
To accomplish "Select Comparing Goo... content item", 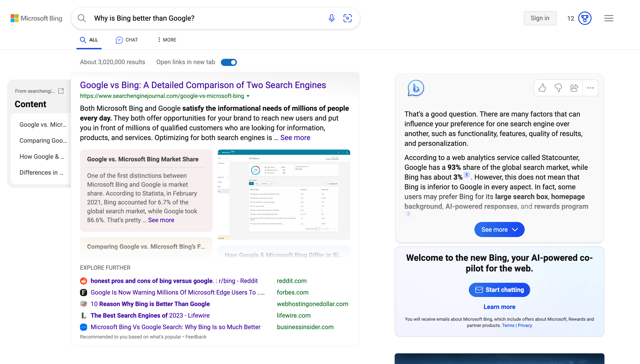I will (x=43, y=140).
